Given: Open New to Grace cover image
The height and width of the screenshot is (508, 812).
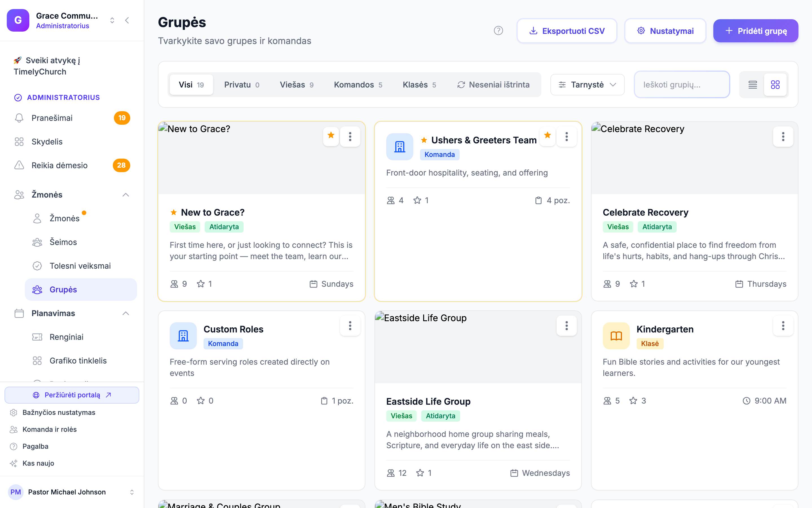Looking at the screenshot, I should point(262,158).
